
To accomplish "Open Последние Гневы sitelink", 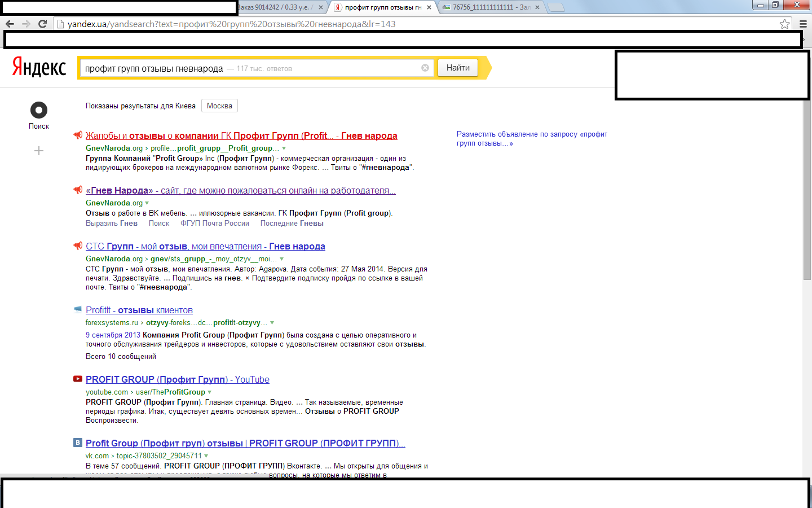I will click(292, 223).
